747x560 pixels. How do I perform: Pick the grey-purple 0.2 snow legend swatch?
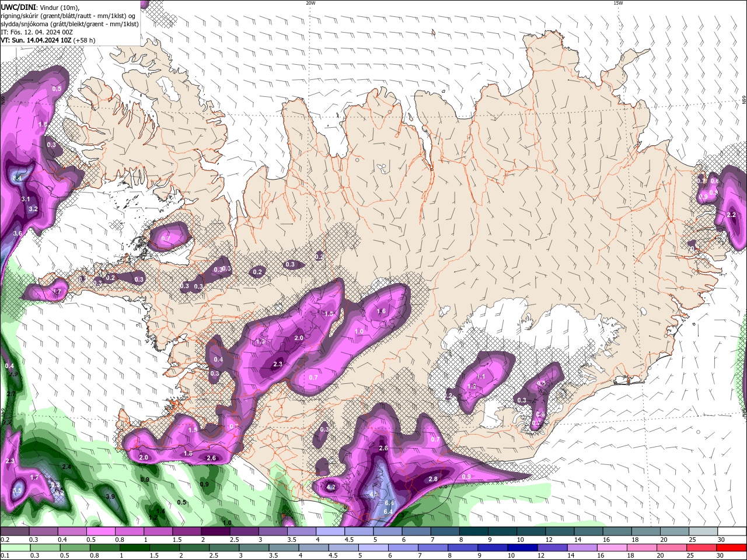(15, 531)
